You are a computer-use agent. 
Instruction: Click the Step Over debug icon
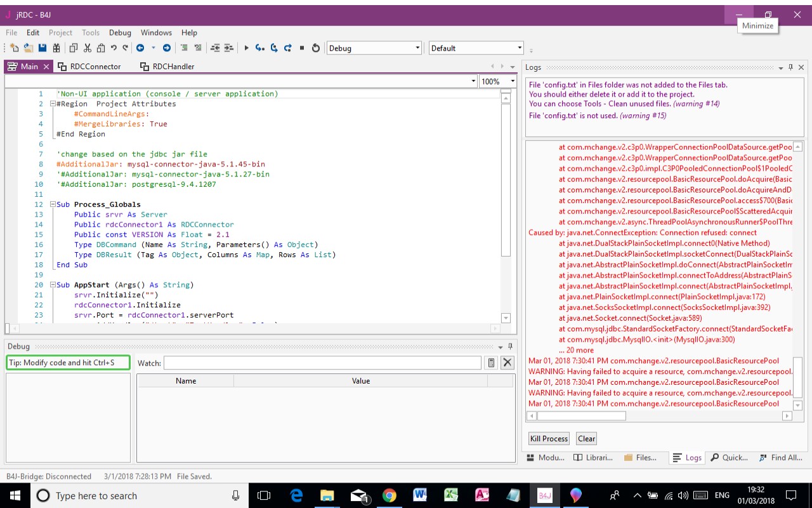274,48
